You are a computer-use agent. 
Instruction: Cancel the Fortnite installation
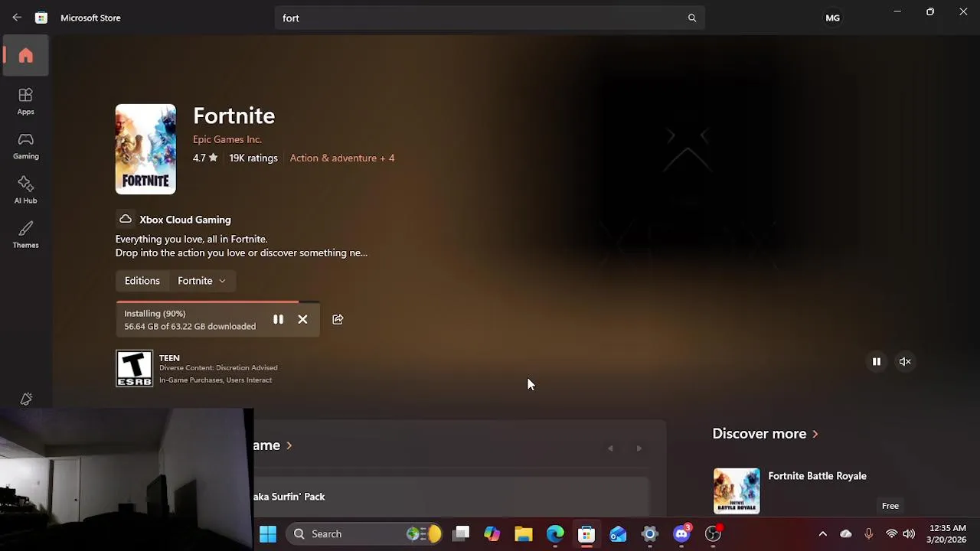click(302, 319)
